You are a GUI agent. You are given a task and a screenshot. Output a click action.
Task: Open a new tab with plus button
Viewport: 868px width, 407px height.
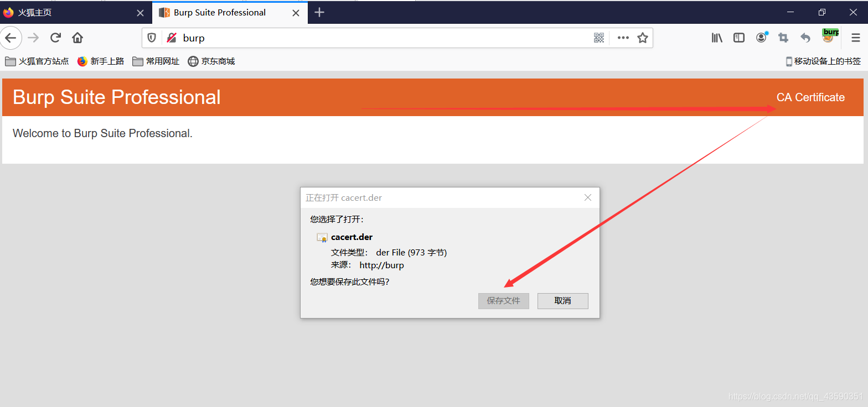[x=319, y=12]
